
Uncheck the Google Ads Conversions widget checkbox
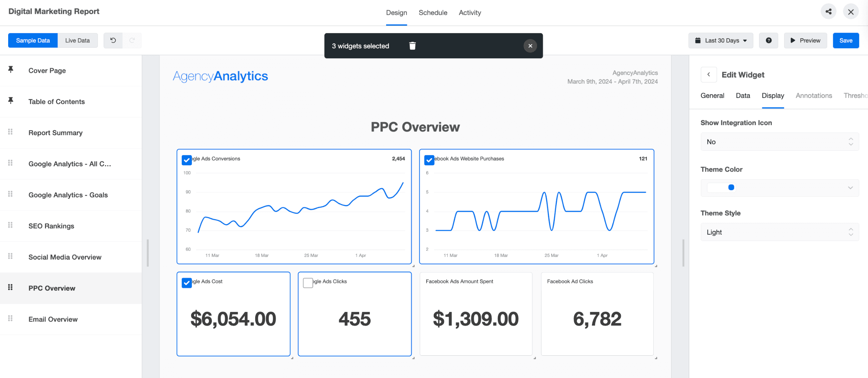click(x=187, y=160)
